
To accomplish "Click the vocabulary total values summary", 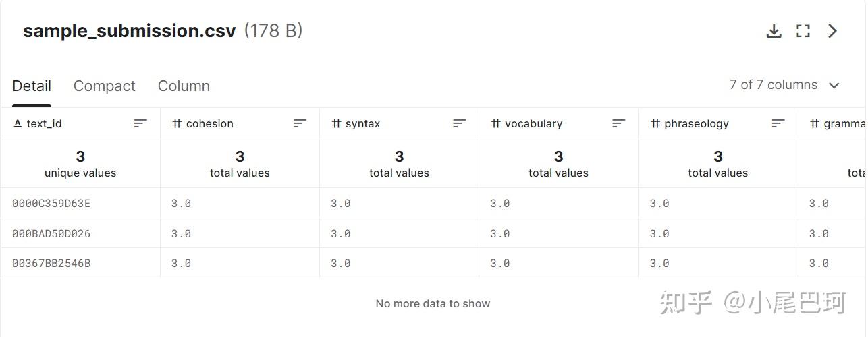I will (x=558, y=164).
